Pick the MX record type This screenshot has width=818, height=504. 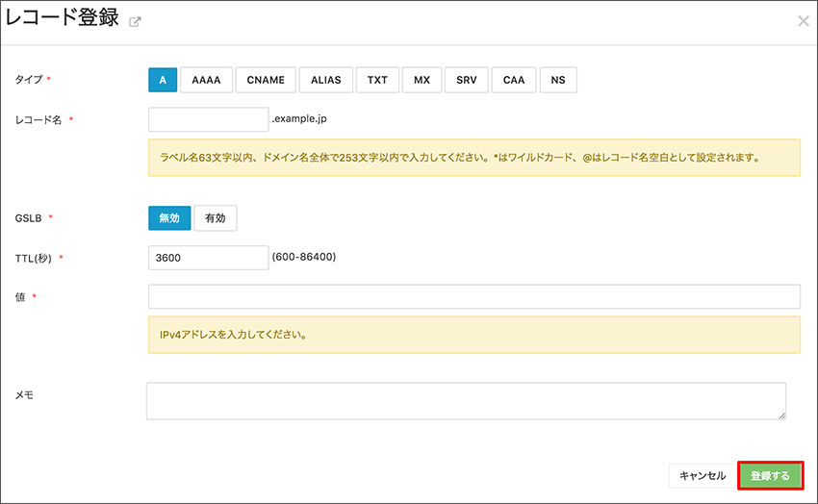(x=422, y=80)
